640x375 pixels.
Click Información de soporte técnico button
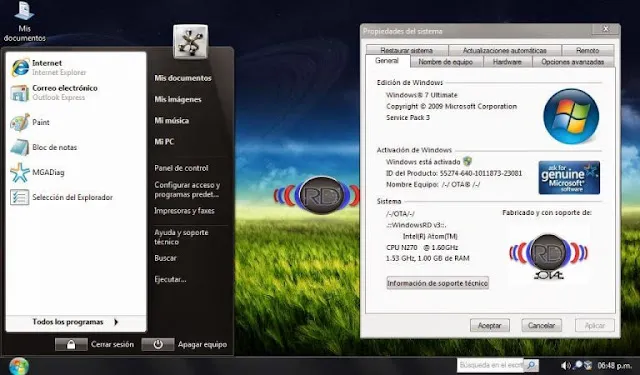(438, 283)
